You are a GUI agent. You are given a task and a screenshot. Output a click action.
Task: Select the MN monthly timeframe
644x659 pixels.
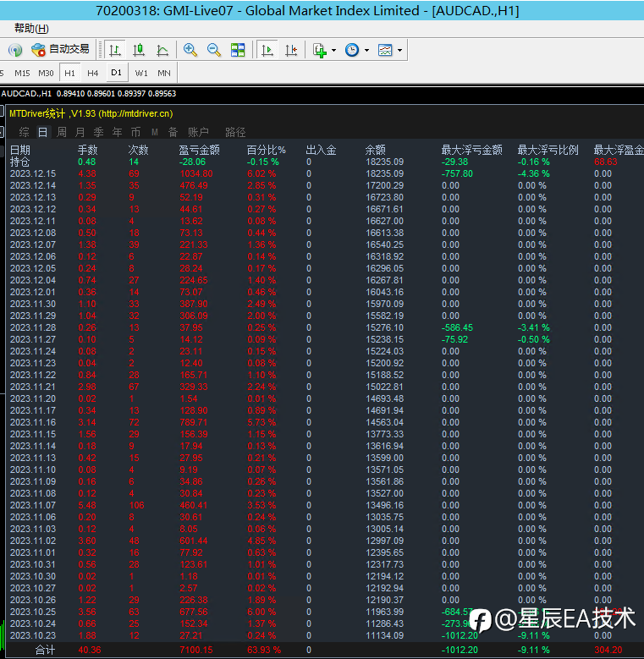(x=164, y=73)
